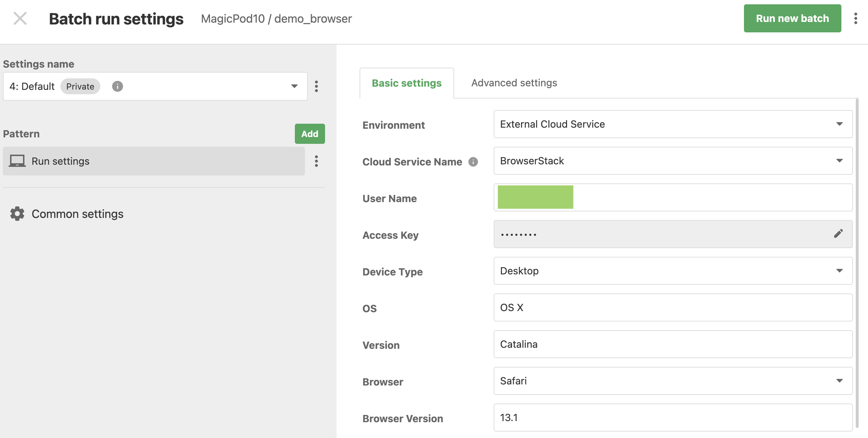Click the Browser Version field showing 13.1
This screenshot has width=868, height=438.
[673, 418]
